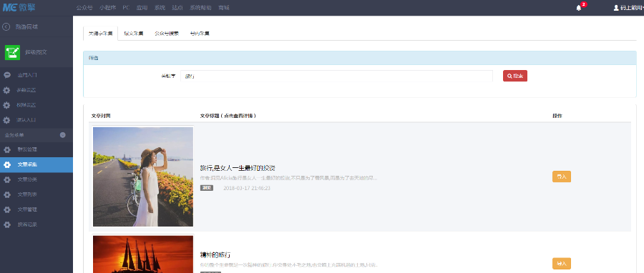This screenshot has width=644, height=273.
Task: Click the 筛选 filter panel header
Action: click(360, 58)
